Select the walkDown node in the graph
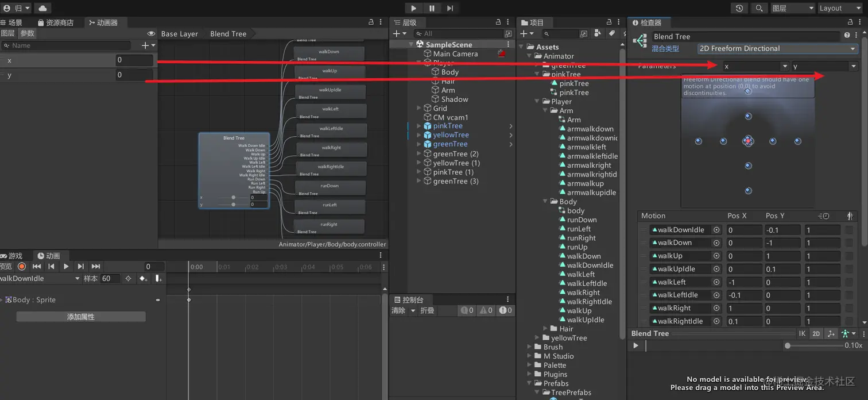This screenshot has width=868, height=400. click(329, 54)
